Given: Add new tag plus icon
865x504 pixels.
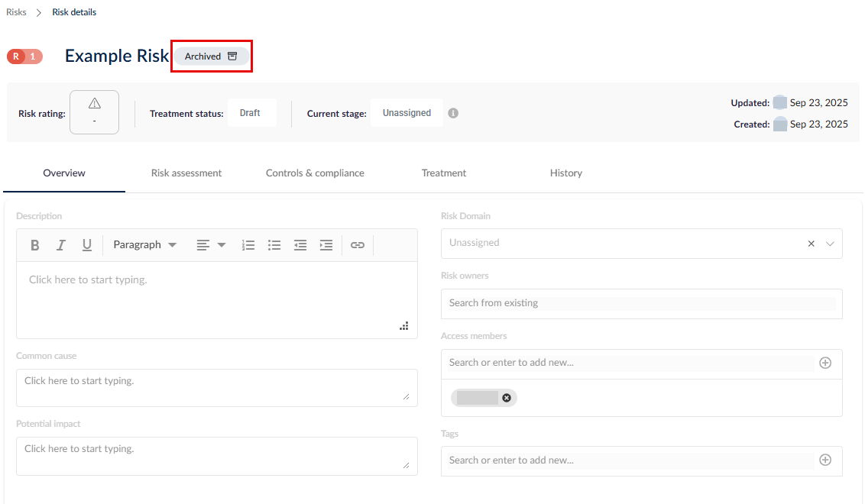Looking at the screenshot, I should 825,460.
